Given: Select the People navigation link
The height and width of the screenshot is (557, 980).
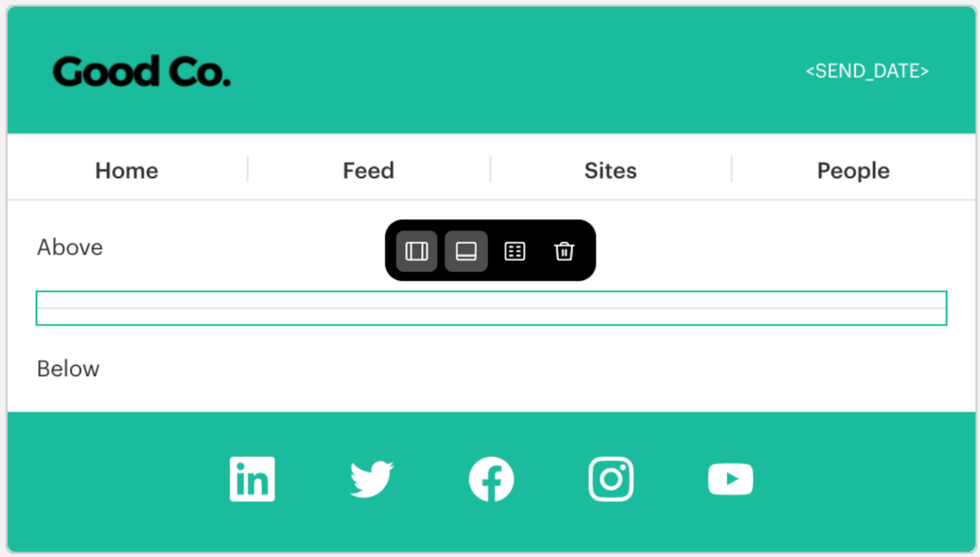Looking at the screenshot, I should 853,171.
